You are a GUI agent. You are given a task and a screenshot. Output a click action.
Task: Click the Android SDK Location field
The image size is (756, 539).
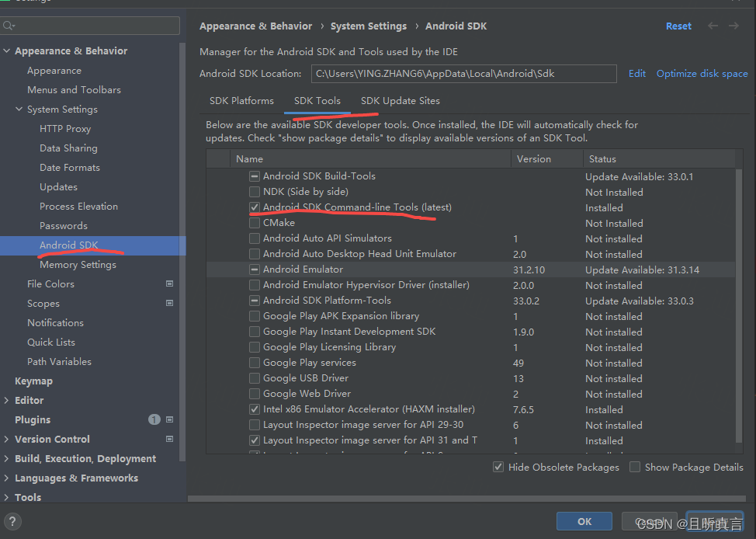(x=464, y=73)
